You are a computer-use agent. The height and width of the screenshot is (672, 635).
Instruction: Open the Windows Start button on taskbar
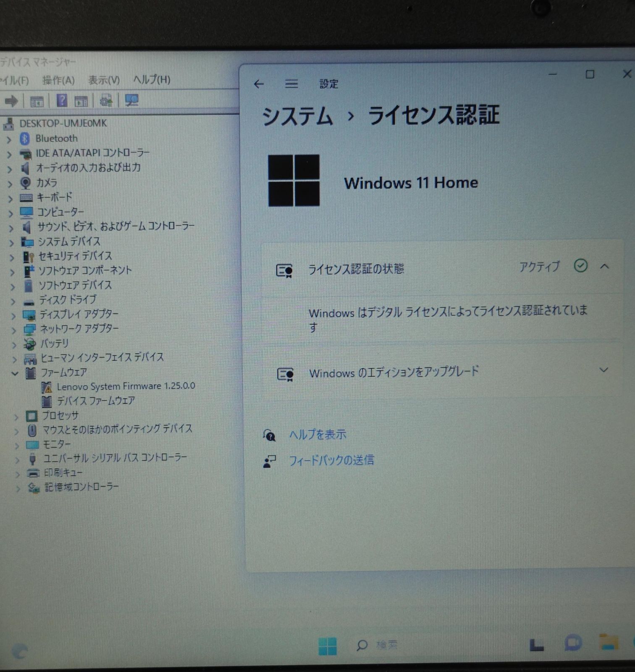pos(328,646)
